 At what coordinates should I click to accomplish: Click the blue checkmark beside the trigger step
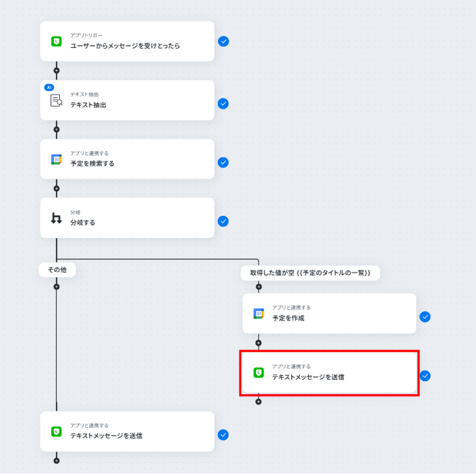coord(224,41)
